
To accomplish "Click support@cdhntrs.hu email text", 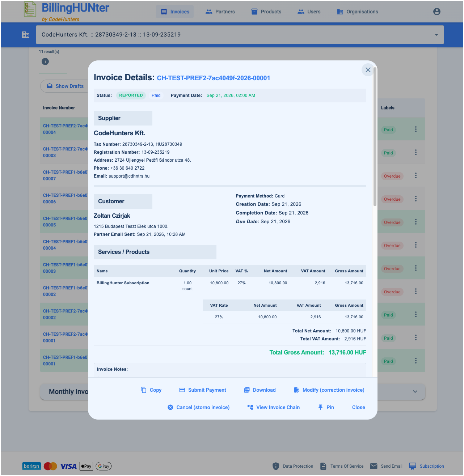I will coord(129,176).
